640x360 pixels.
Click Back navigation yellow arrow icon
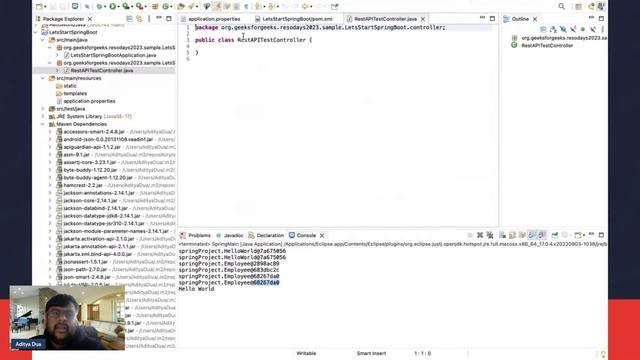click(x=305, y=7)
